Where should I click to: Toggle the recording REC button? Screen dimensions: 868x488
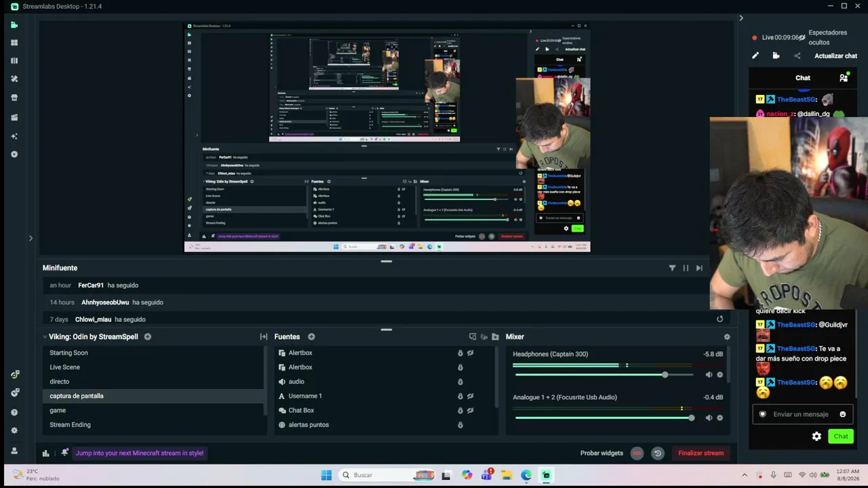(637, 453)
